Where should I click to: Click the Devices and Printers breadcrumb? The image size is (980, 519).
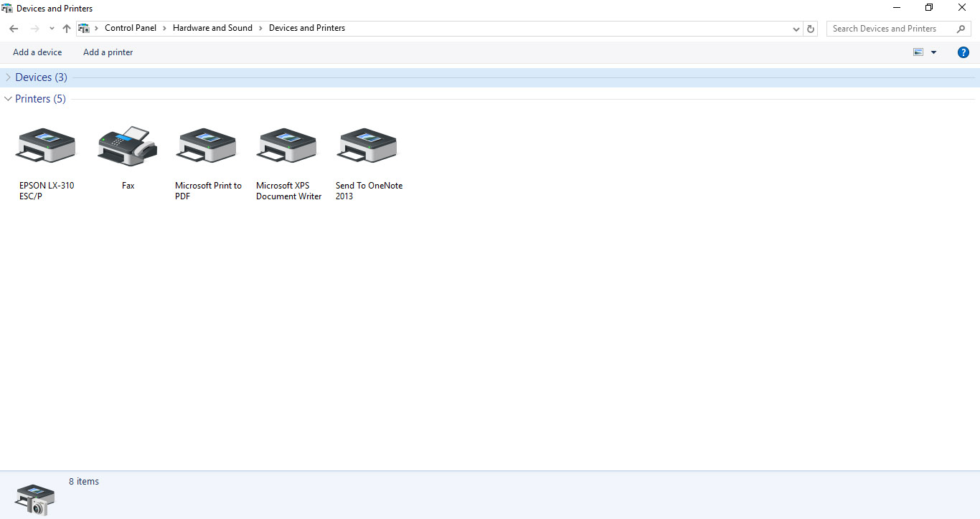[x=307, y=28]
